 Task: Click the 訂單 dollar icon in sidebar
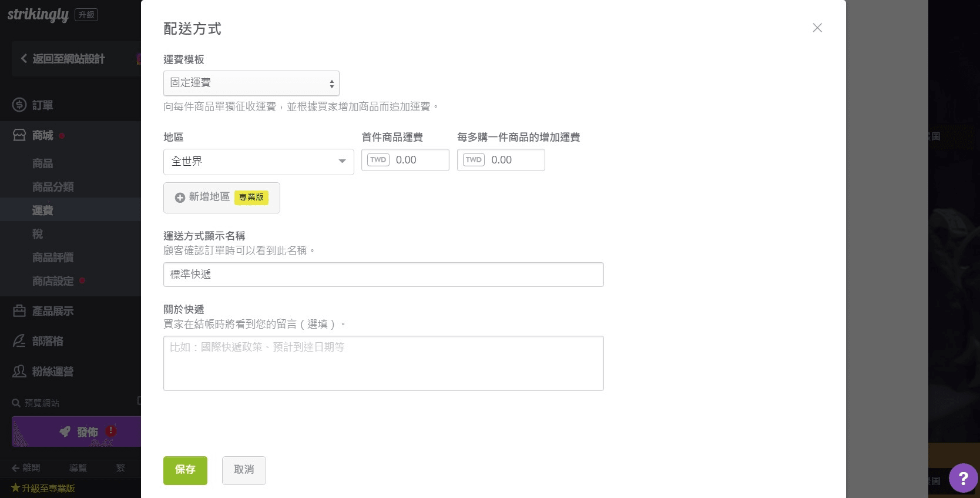[19, 105]
